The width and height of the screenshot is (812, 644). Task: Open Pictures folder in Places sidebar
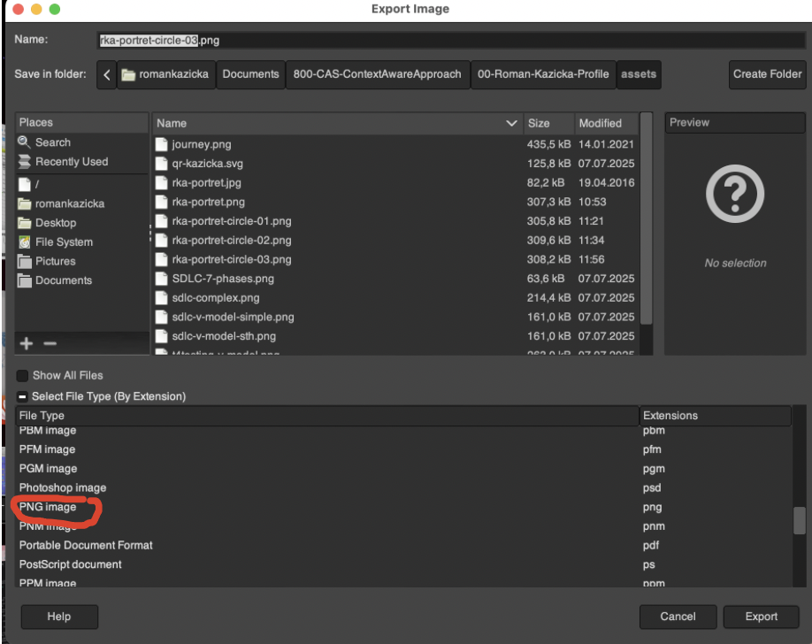pos(55,261)
